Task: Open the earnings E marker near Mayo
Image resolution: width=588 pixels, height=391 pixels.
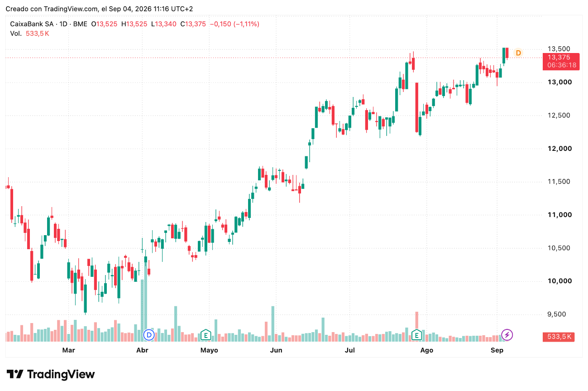Action: click(206, 335)
